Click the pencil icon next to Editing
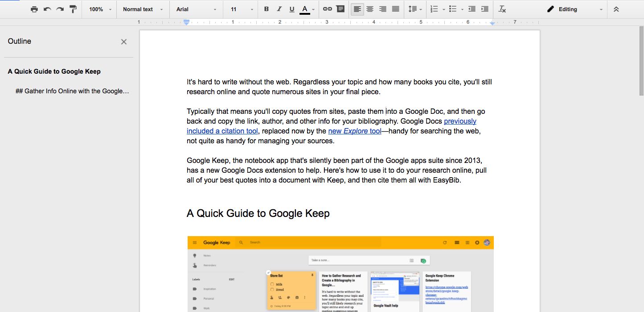 click(551, 9)
